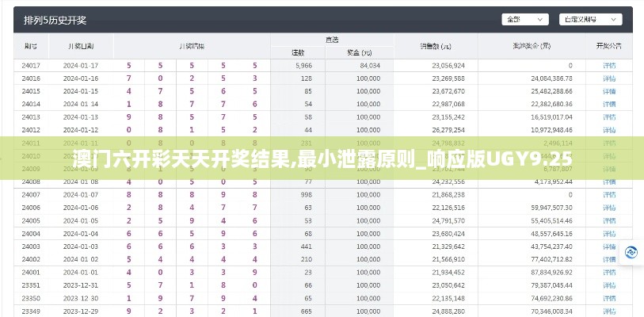This screenshot has height=317, width=644.
Task: Select date cell 2024-01-07
Action: tap(81, 195)
